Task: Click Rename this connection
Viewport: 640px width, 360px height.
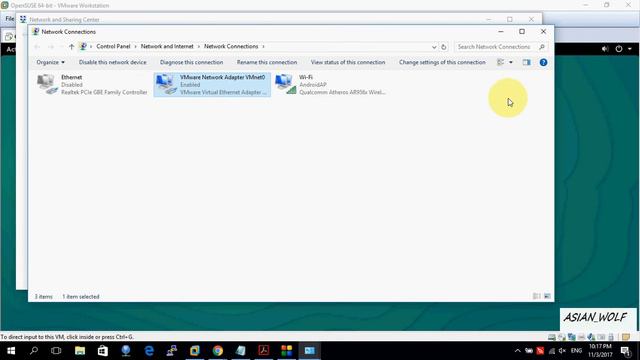Action: coord(267,62)
